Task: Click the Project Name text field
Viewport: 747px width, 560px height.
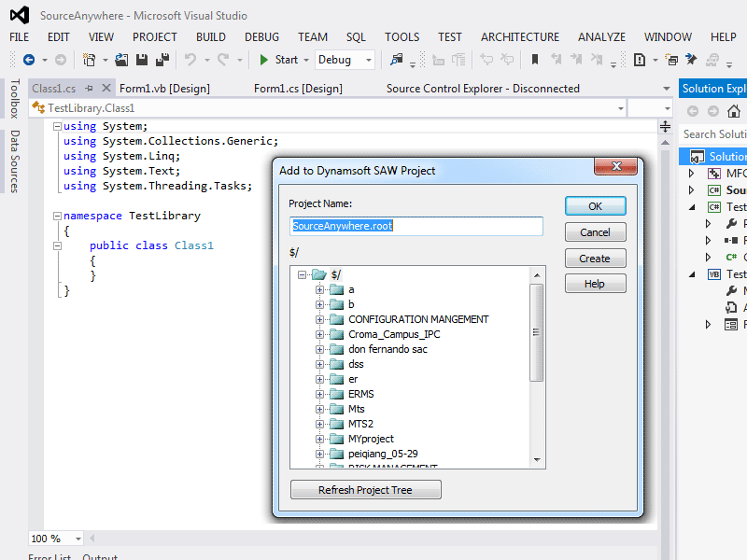Action: (416, 226)
